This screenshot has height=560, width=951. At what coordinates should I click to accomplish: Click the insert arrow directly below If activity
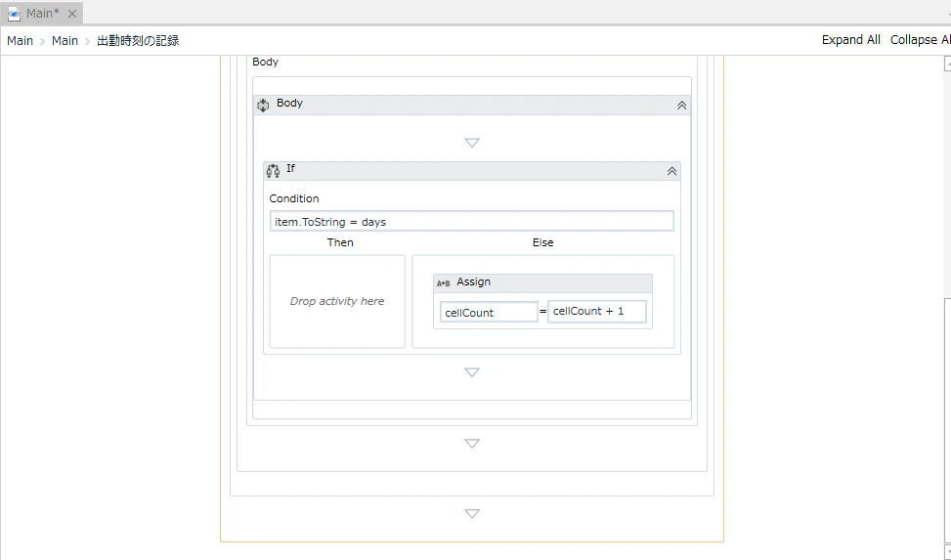coord(472,372)
